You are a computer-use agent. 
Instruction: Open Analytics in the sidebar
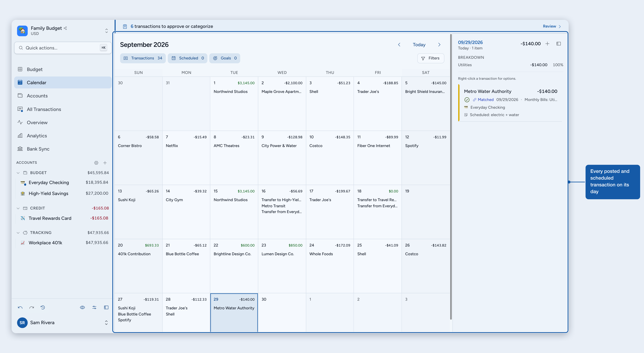(x=63, y=136)
